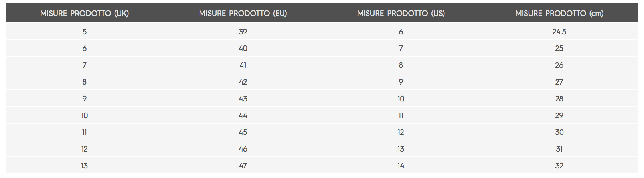This screenshot has height=178, width=644.
Task: Select EU size 39 cell
Action: (243, 32)
